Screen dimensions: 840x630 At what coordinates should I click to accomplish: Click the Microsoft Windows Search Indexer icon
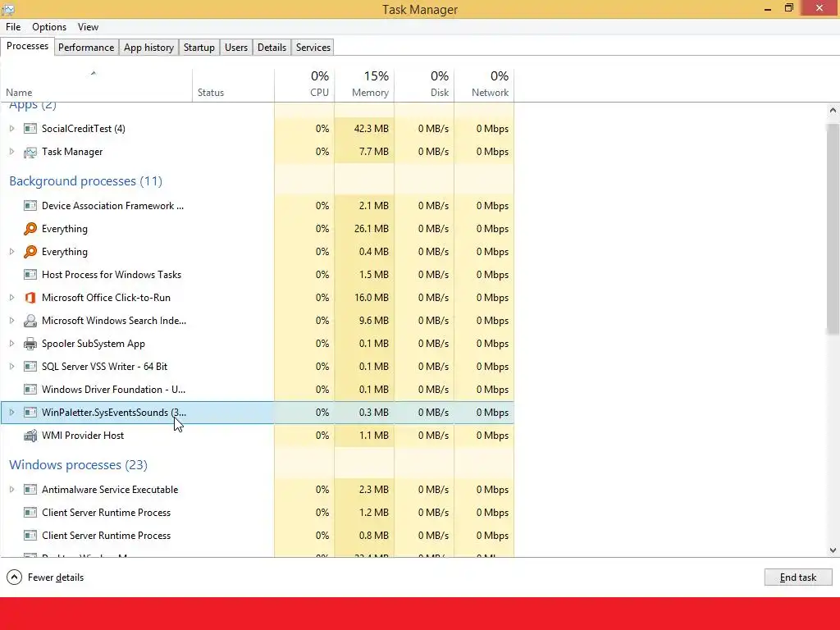(30, 321)
